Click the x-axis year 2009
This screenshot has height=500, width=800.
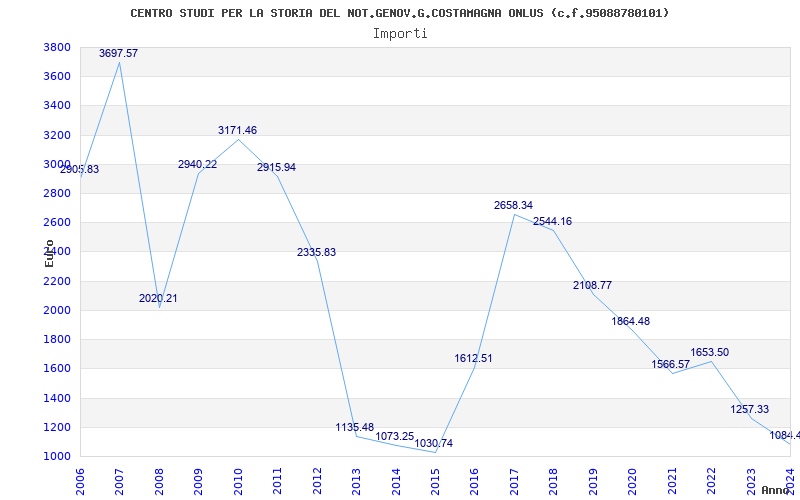click(198, 481)
